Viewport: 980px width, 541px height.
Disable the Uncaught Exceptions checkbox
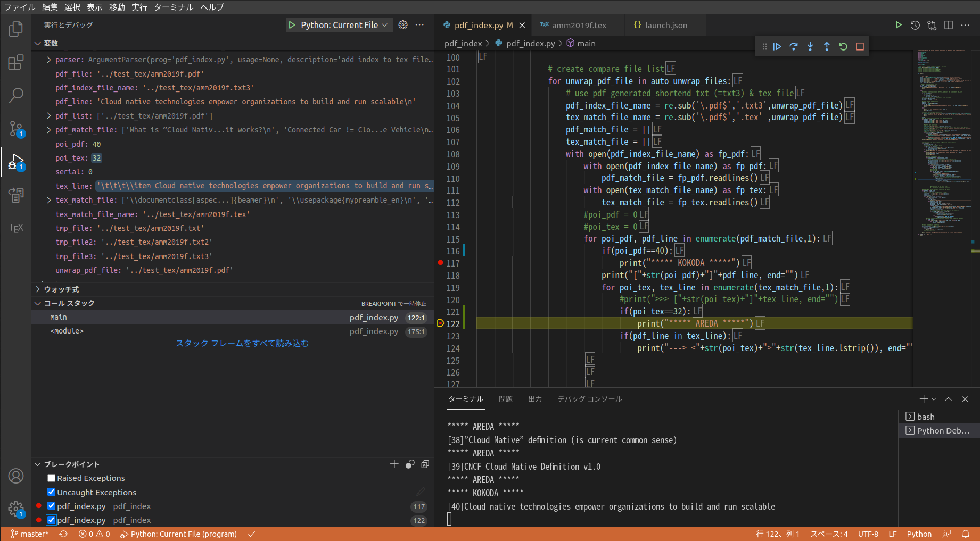(x=51, y=492)
